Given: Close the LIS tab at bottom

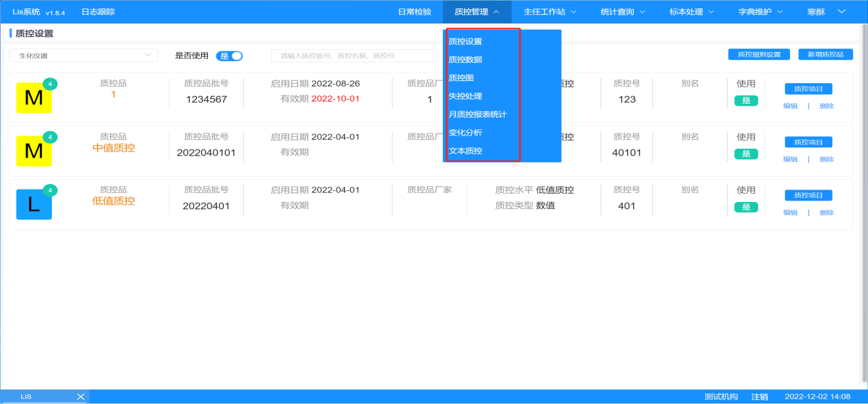Looking at the screenshot, I should [x=80, y=396].
